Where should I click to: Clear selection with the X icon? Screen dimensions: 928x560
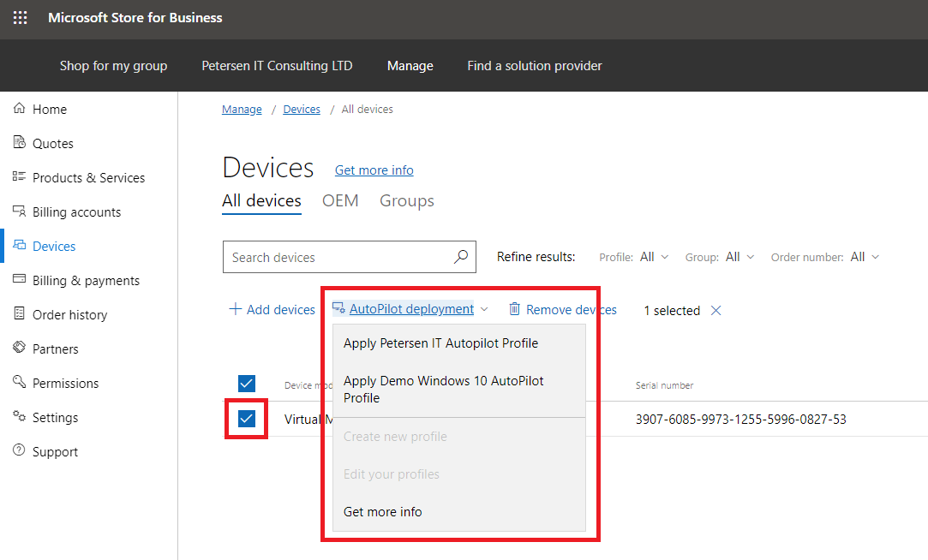click(x=715, y=311)
